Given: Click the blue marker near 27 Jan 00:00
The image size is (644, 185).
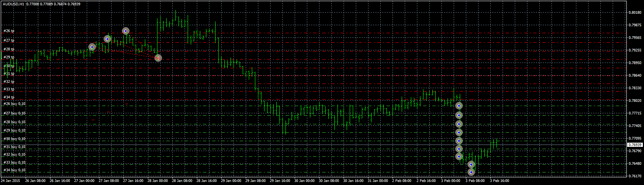Looking at the screenshot, I should pos(92,47).
